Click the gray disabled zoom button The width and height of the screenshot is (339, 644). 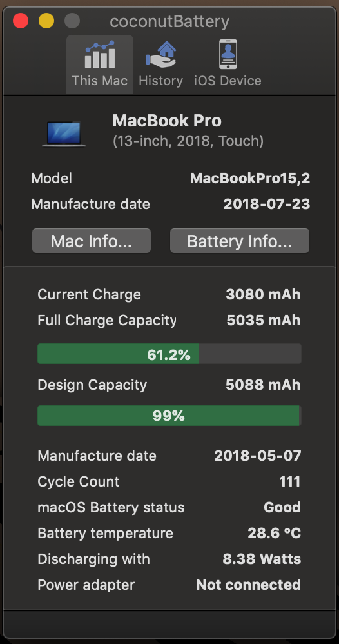tap(72, 21)
